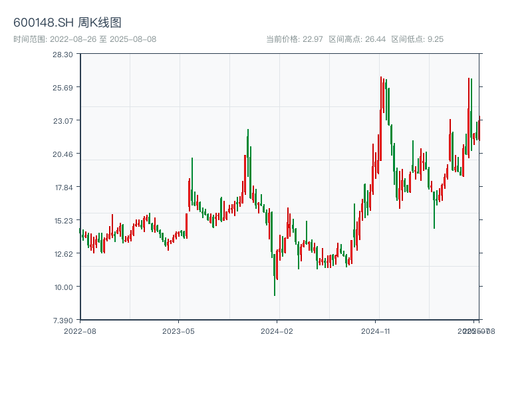Select the 时间范围 date range text
Image resolution: width=532 pixels, height=399 pixels.
[x=84, y=39]
